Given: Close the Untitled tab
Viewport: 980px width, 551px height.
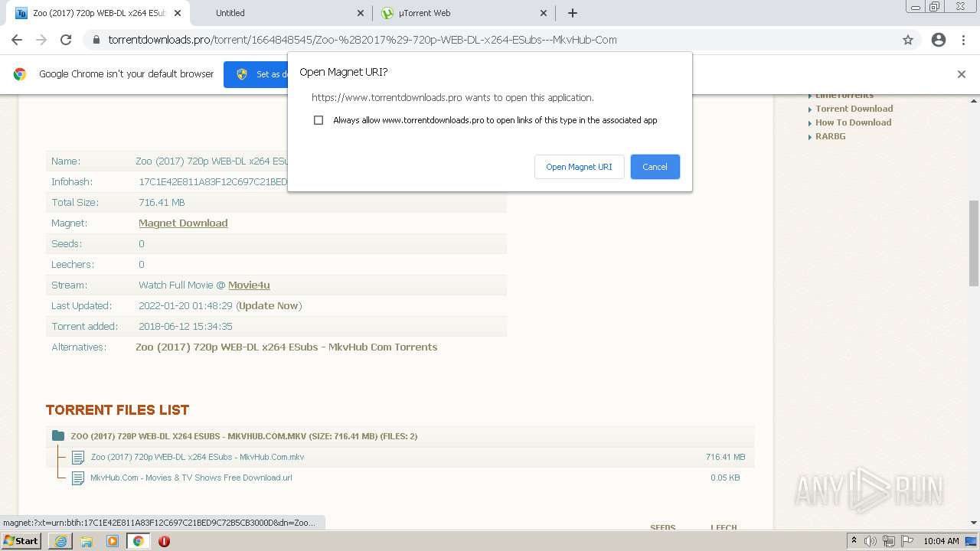Looking at the screenshot, I should (361, 13).
